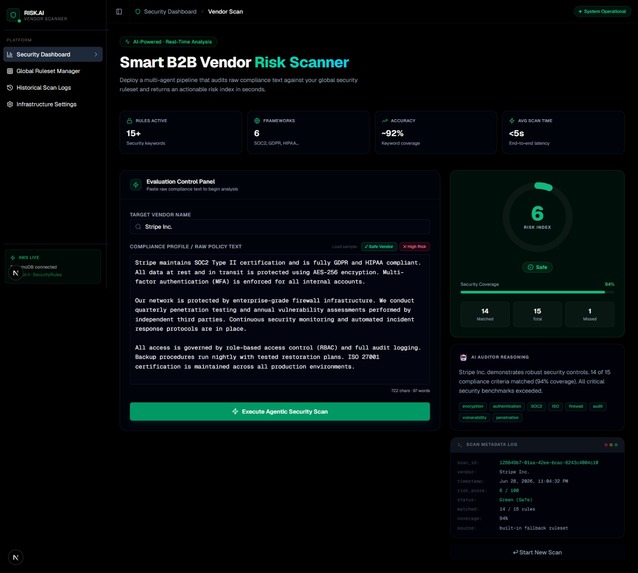The height and width of the screenshot is (573, 638).
Task: Click the penetration keyword tag
Action: pos(507,418)
